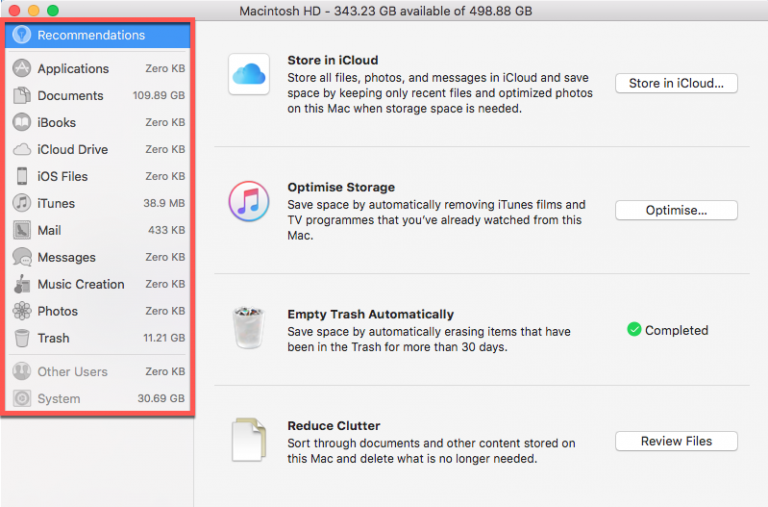Click the green zoom window button
The height and width of the screenshot is (507, 768).
[53, 10]
